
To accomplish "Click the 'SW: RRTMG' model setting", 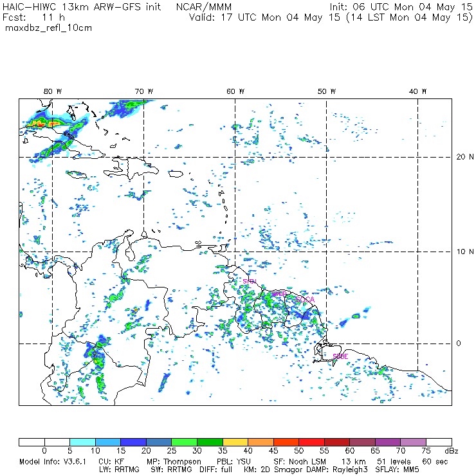I will click(x=172, y=470).
